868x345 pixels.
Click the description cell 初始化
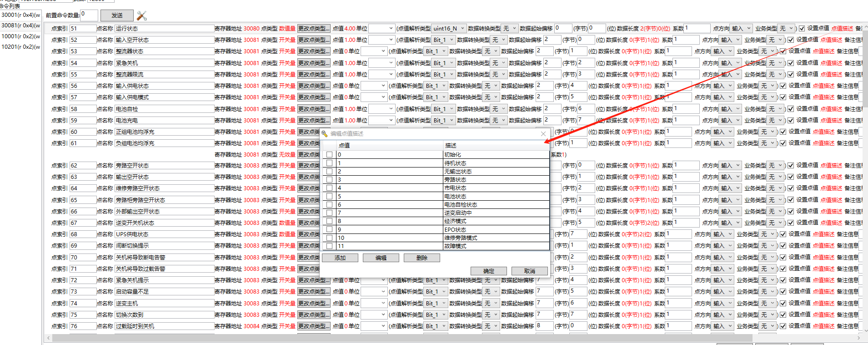coord(496,155)
